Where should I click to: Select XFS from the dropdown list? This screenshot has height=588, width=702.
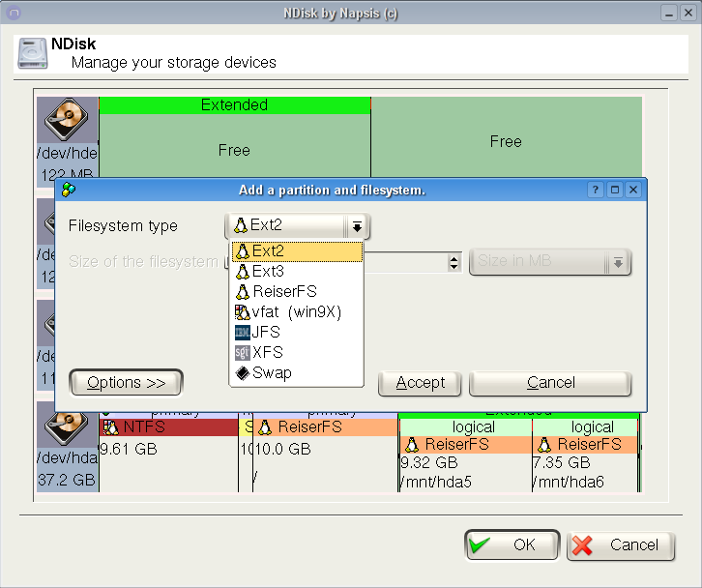296,353
